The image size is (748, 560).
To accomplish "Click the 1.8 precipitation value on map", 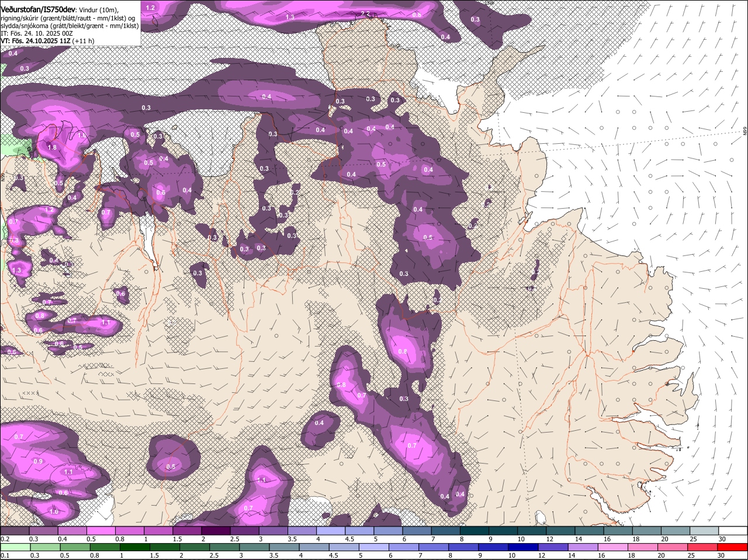I will [52, 147].
